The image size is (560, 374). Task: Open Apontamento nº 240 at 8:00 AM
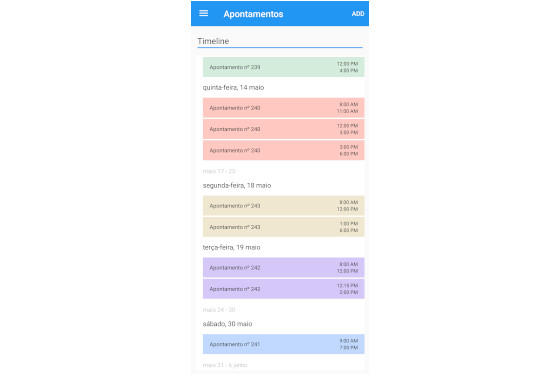(284, 108)
